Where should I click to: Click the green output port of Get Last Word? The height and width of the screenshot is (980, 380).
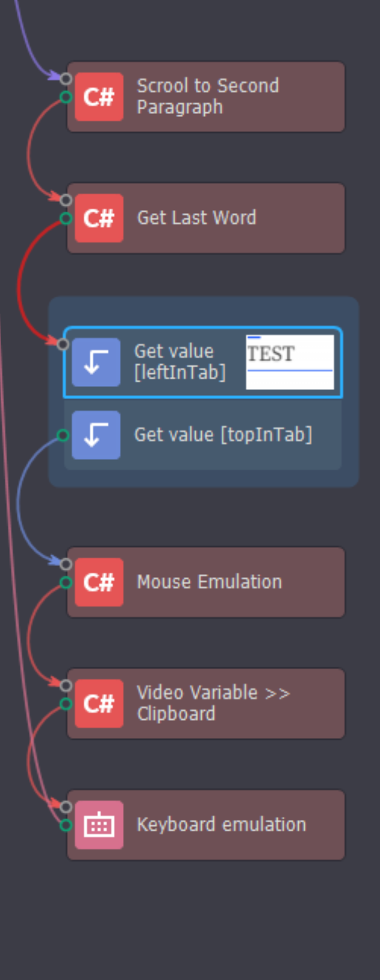coord(65,218)
